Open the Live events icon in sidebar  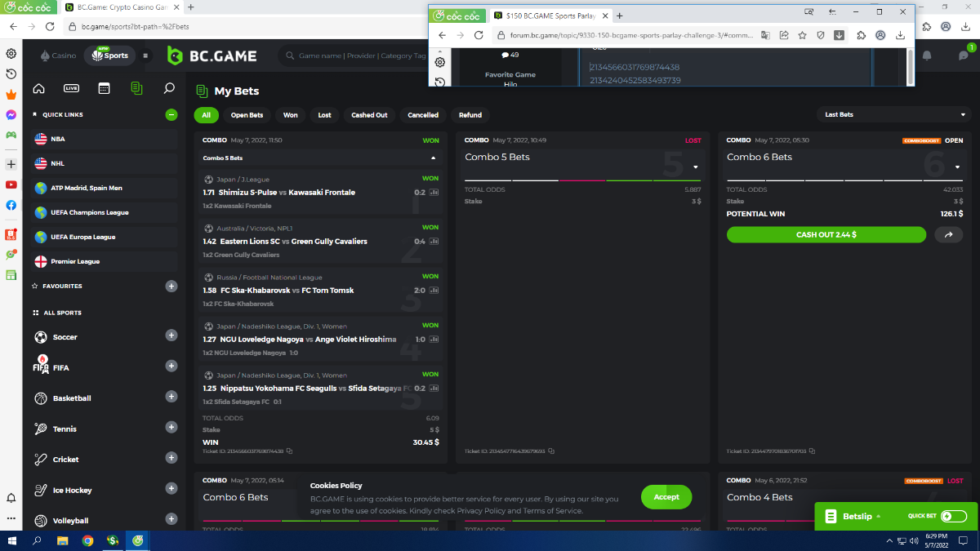tap(71, 88)
